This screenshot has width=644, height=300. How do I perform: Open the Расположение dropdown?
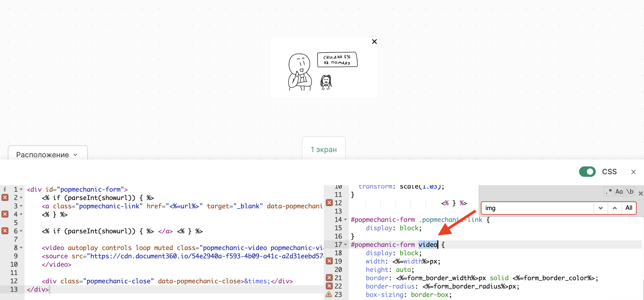[x=48, y=154]
